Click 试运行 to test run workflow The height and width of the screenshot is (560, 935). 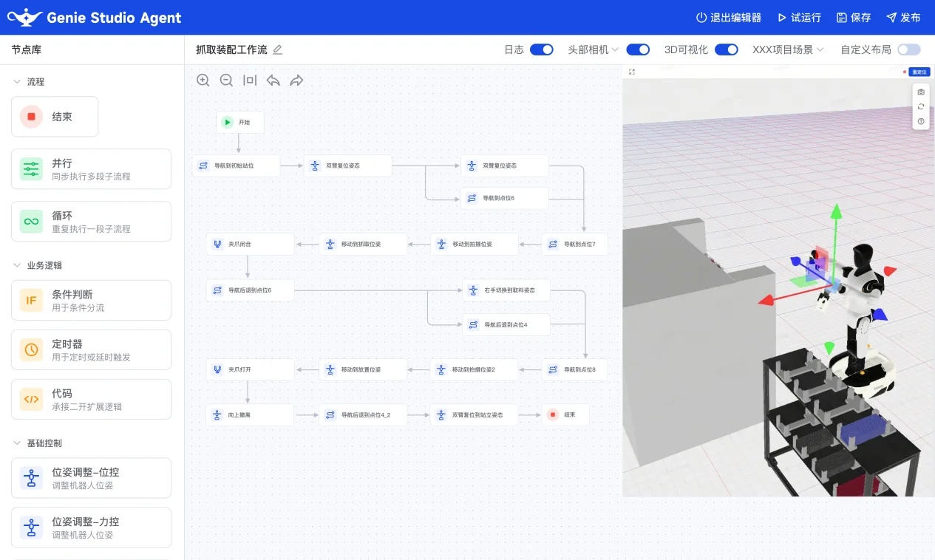point(799,18)
